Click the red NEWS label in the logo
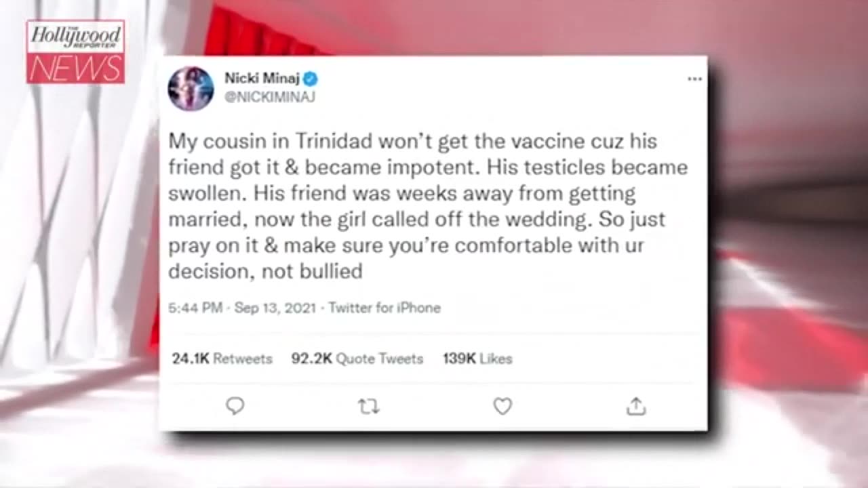Viewport: 868px width, 488px height. 75,68
